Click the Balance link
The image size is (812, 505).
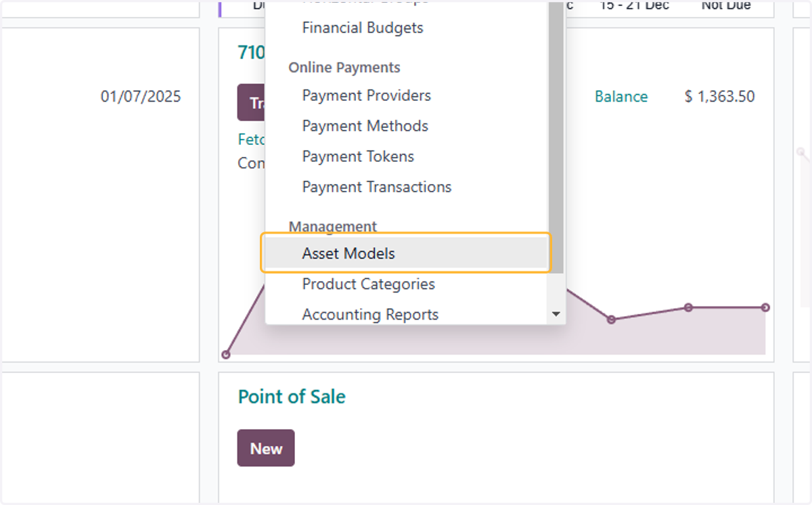(621, 97)
